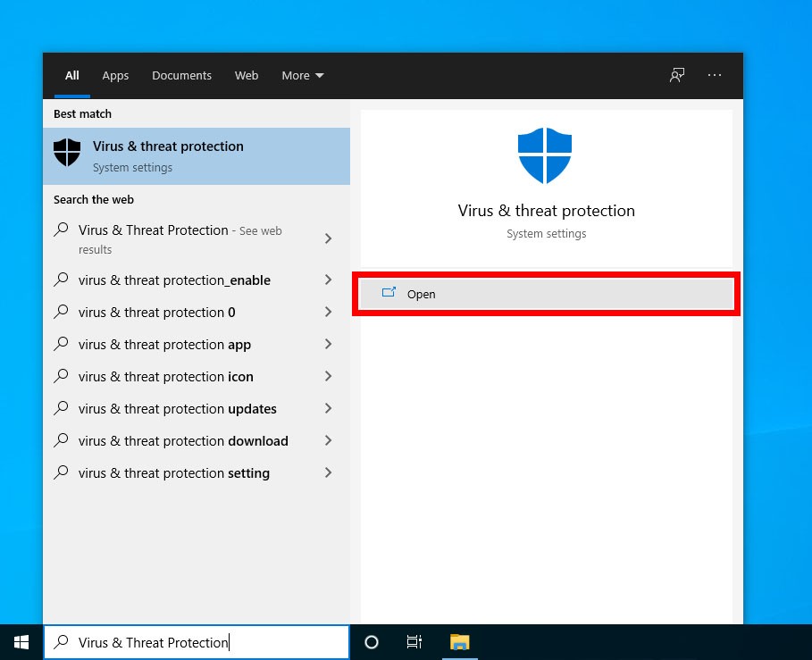Select 'virus & threat protection icon' web result

(166, 377)
